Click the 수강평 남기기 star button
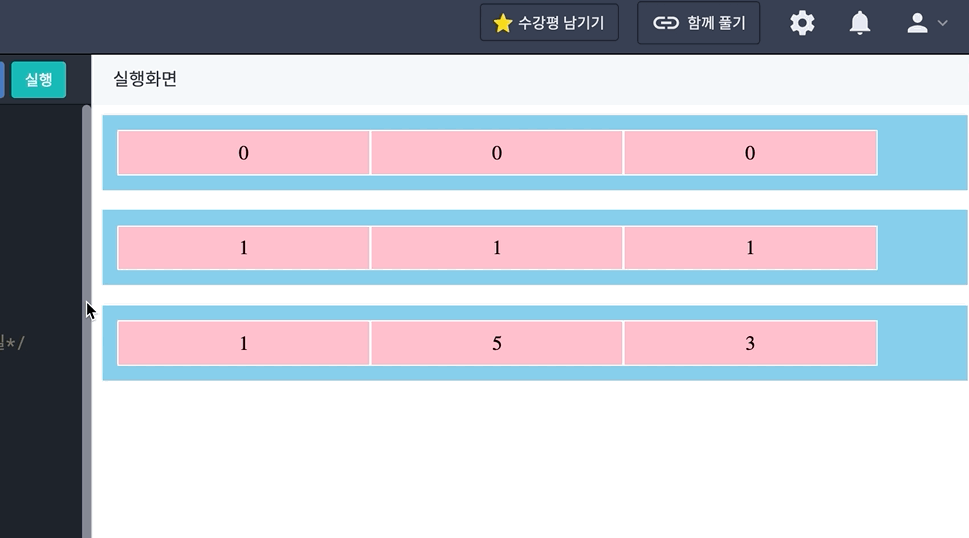Viewport: 969px width, 538px height. click(x=549, y=23)
